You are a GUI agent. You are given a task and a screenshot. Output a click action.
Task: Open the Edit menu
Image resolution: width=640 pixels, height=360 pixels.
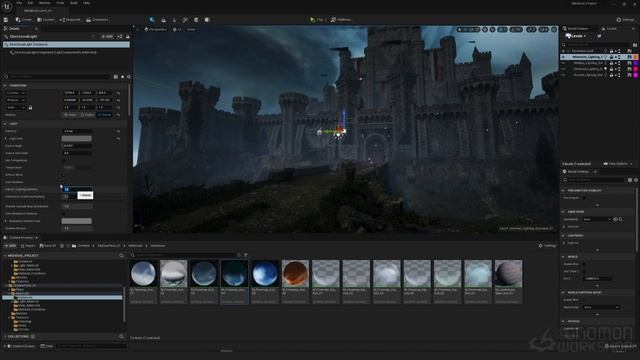coord(30,3)
